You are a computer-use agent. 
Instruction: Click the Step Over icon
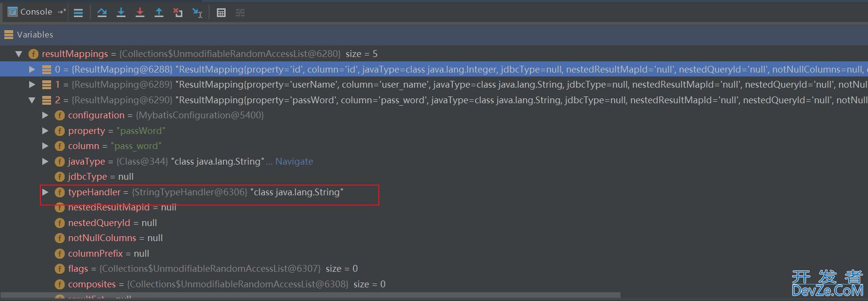point(102,13)
